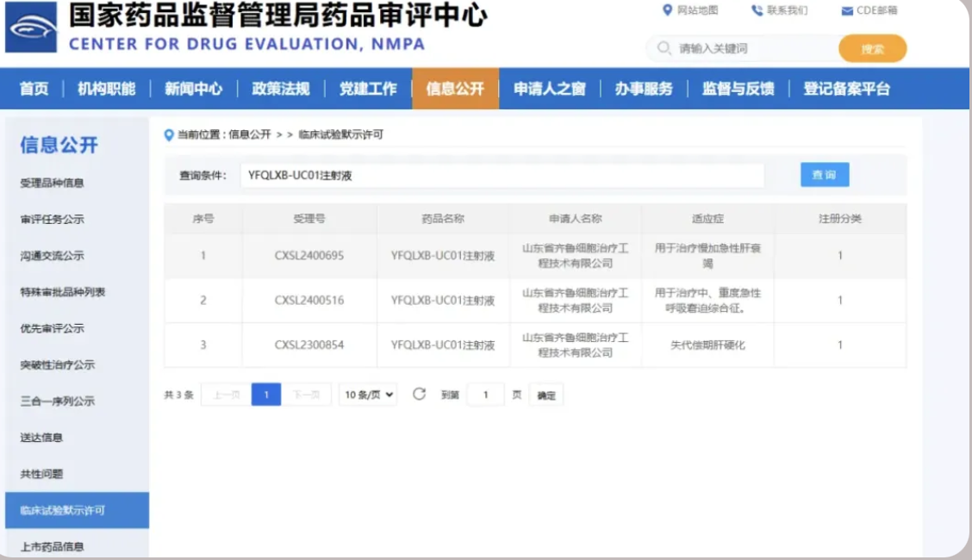Click the 网站地图 location pin icon
972x560 pixels.
[667, 10]
